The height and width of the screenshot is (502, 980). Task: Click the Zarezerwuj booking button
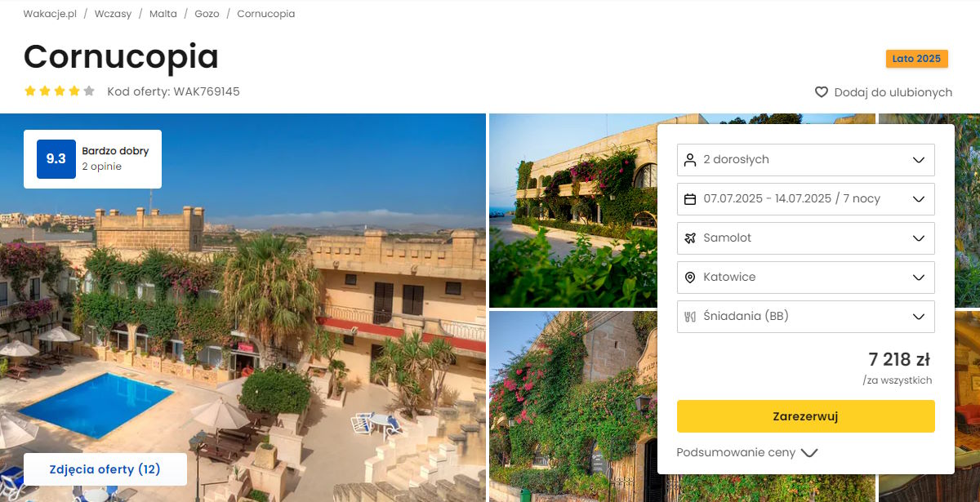(806, 416)
